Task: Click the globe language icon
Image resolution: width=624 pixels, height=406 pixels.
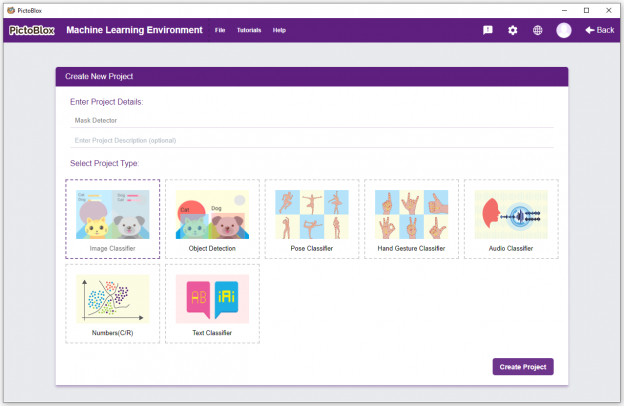Action: pyautogui.click(x=537, y=30)
